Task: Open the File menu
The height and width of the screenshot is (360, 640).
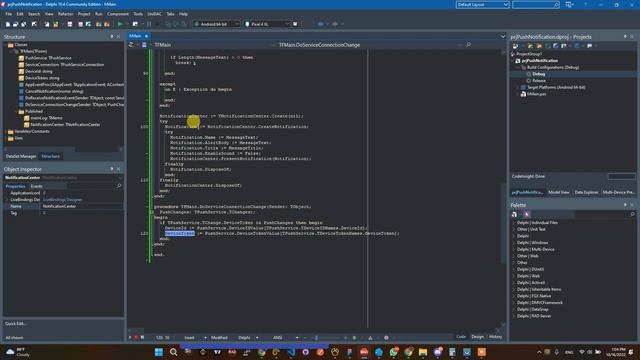Action: 9,14
